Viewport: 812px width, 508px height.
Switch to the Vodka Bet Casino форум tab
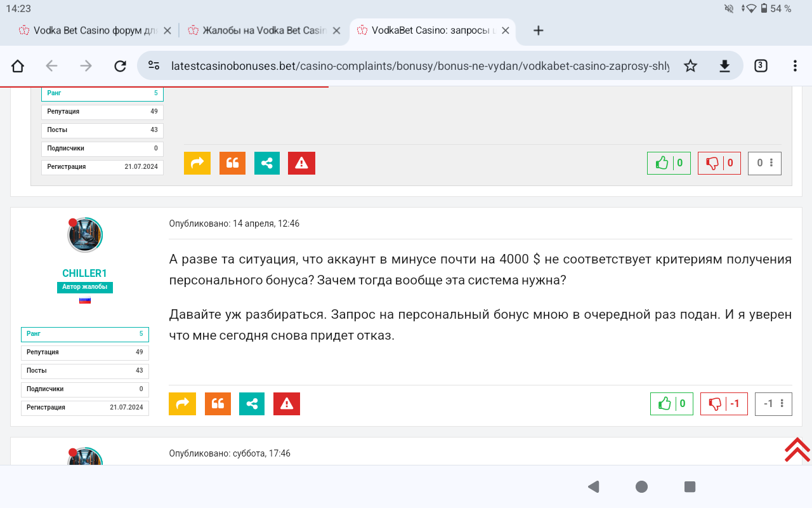point(89,30)
